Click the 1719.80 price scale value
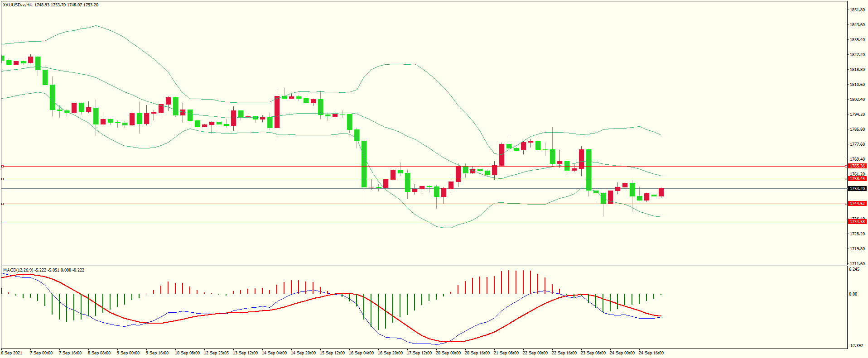 coord(857,248)
